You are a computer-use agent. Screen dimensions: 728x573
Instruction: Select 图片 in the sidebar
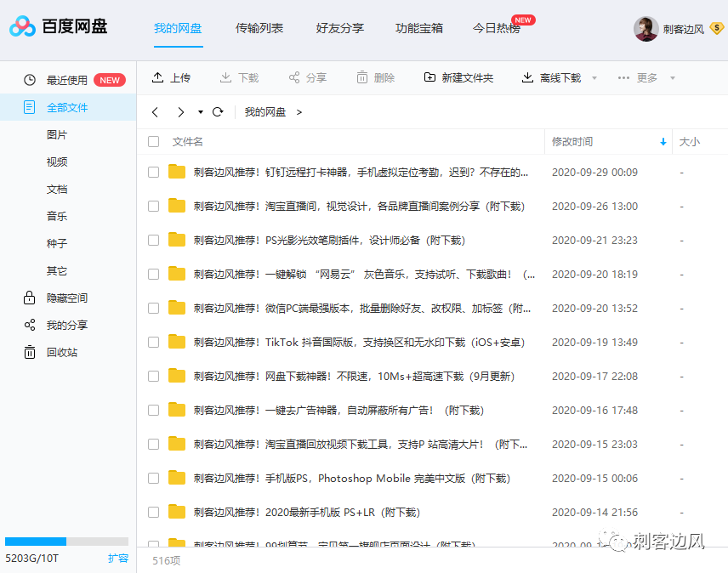click(57, 134)
